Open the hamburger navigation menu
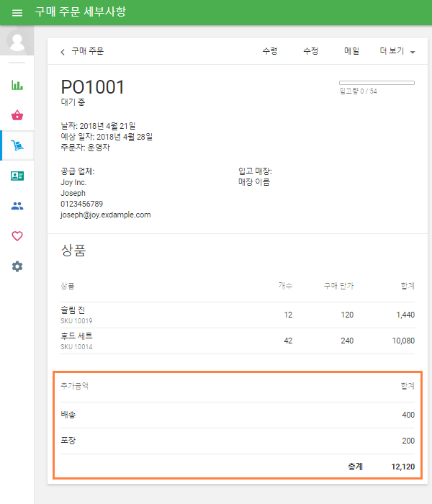 pos(17,13)
